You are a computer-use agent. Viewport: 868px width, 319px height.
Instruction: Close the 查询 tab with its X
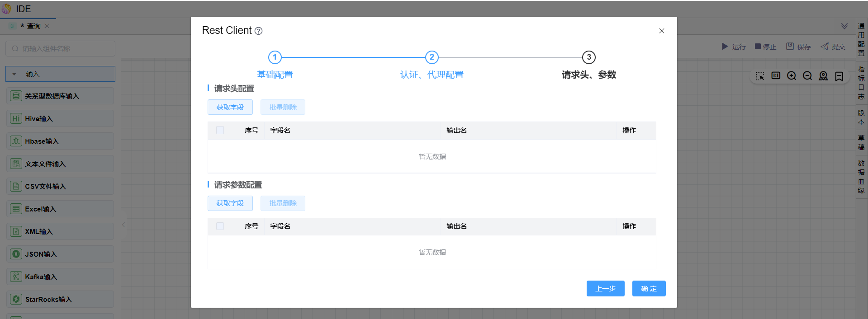pos(47,26)
